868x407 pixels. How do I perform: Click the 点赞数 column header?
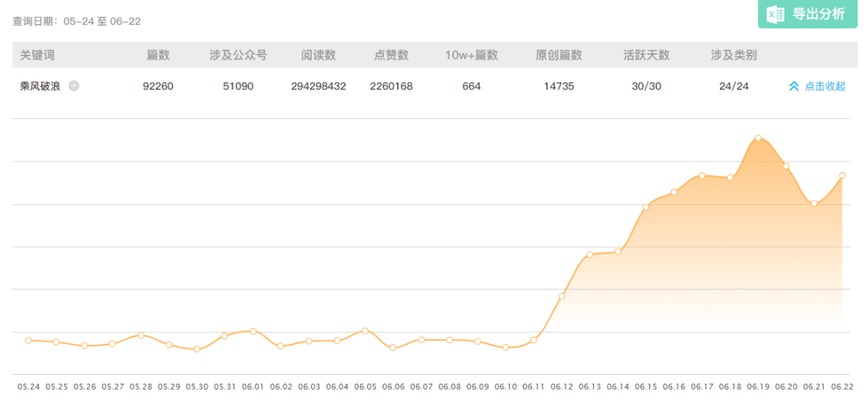[x=391, y=55]
